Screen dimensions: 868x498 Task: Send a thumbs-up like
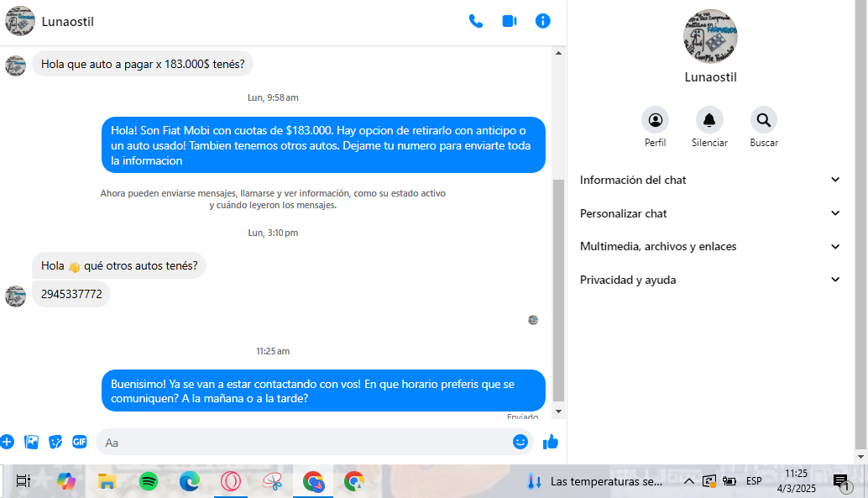click(550, 442)
